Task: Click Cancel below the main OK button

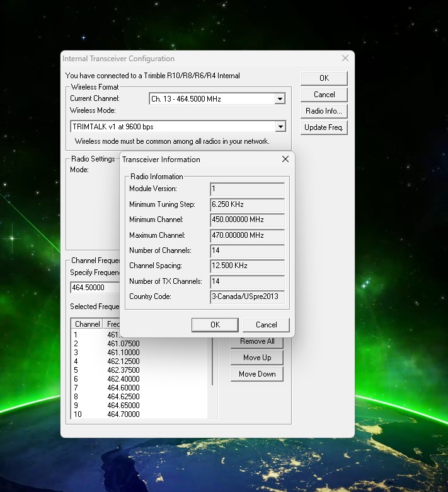Action: click(324, 95)
